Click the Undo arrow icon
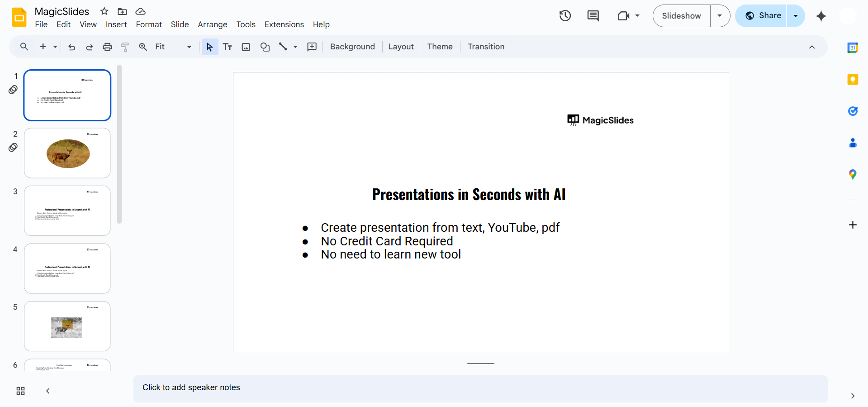 click(71, 47)
